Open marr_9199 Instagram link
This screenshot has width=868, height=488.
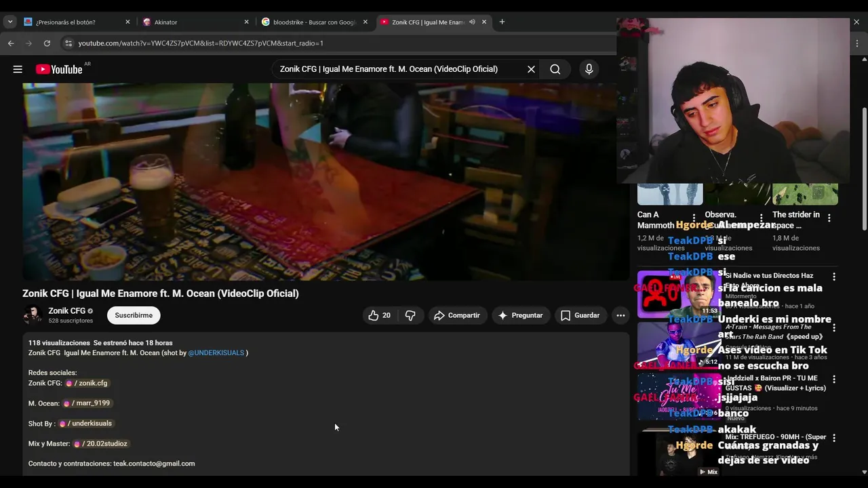pyautogui.click(x=87, y=403)
